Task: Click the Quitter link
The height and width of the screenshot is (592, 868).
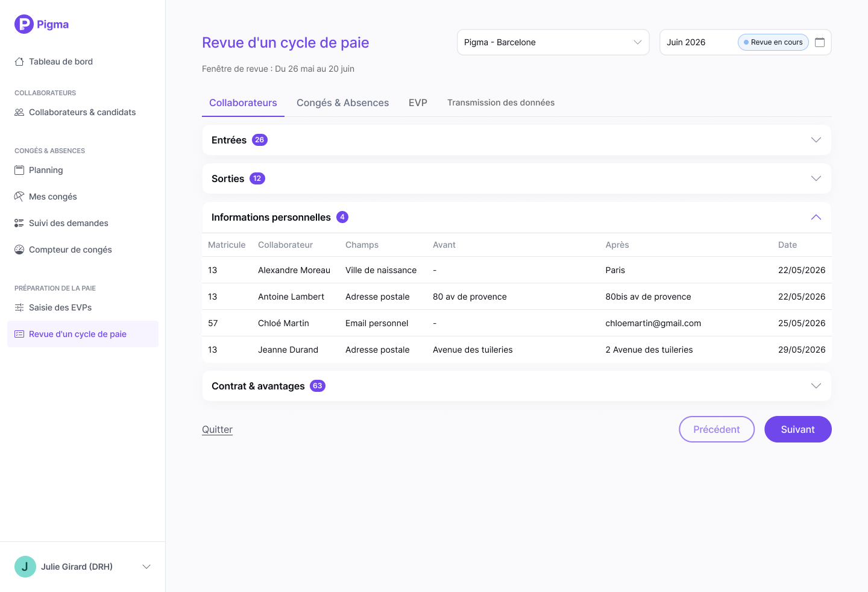Action: 217,429
